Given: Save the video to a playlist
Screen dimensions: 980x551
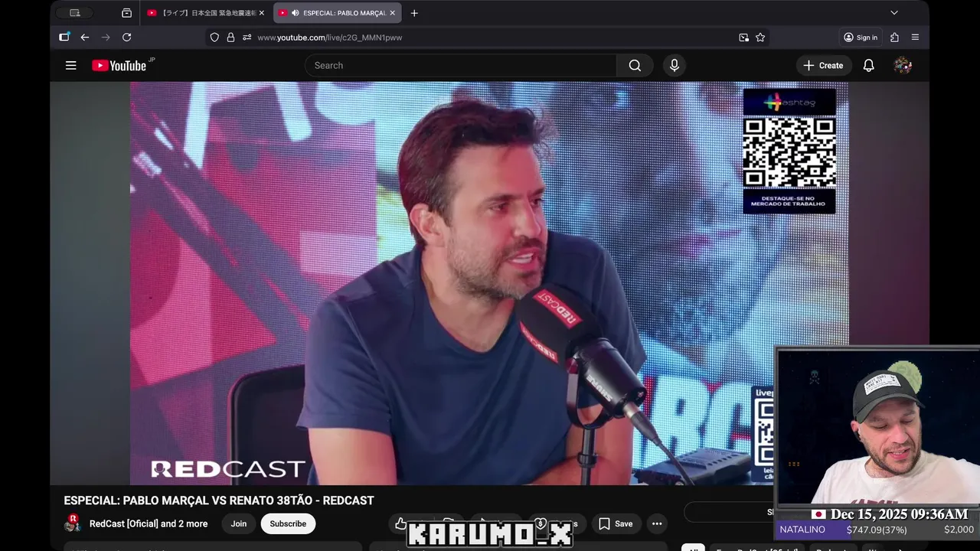Looking at the screenshot, I should pyautogui.click(x=616, y=523).
